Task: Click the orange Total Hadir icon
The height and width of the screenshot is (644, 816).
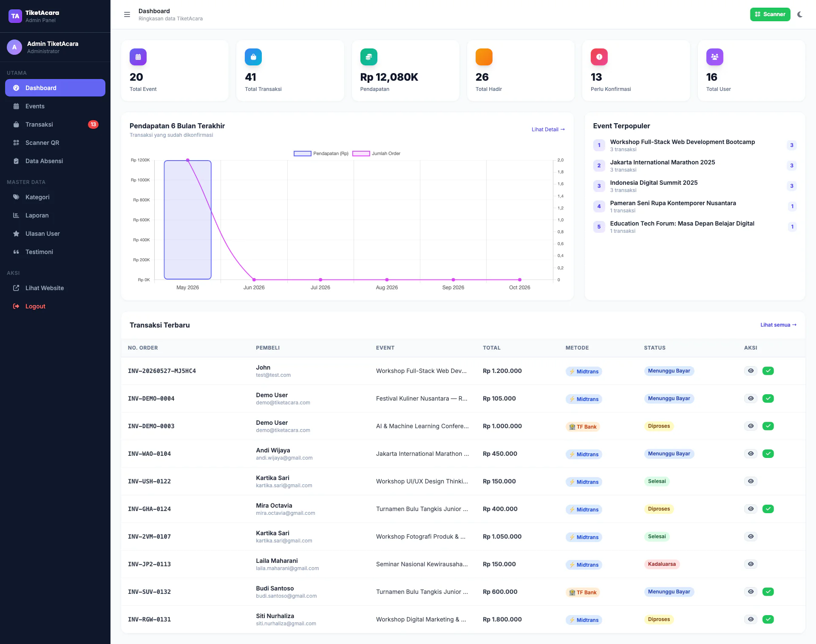Action: coord(484,57)
